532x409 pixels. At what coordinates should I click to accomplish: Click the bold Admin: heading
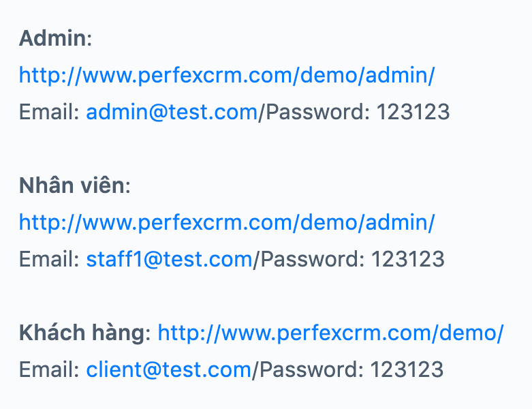pos(55,38)
